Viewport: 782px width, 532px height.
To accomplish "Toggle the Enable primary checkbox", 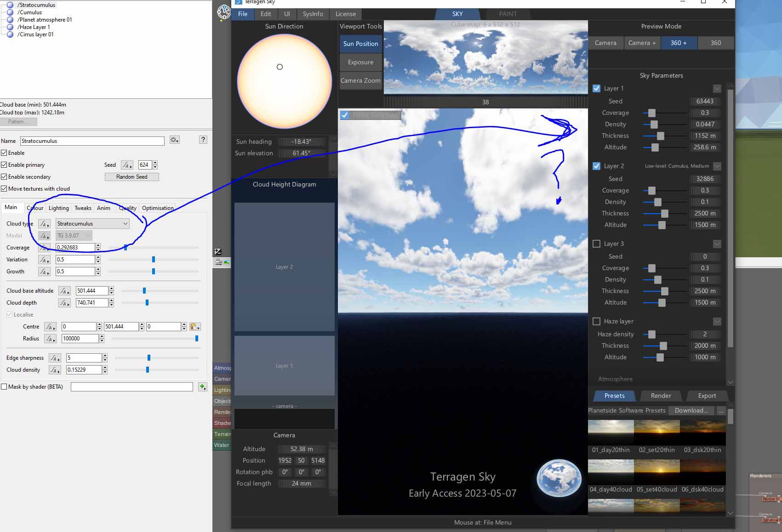I will [4, 165].
